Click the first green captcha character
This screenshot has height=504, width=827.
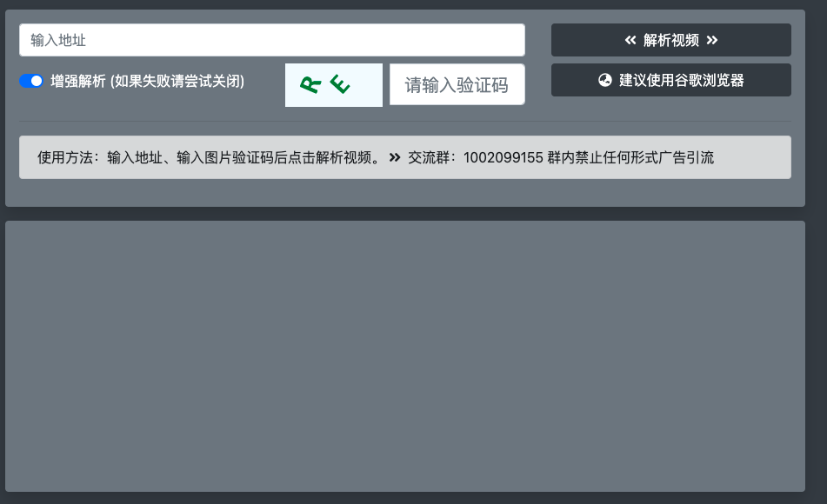click(x=310, y=83)
